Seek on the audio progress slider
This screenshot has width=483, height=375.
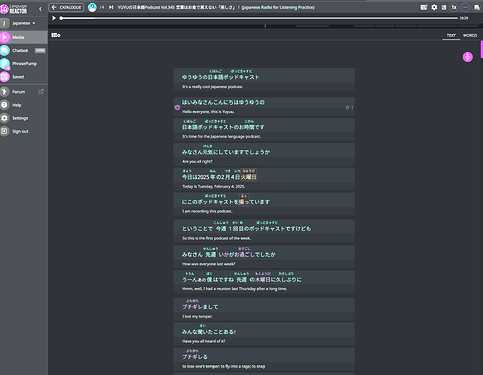point(259,18)
